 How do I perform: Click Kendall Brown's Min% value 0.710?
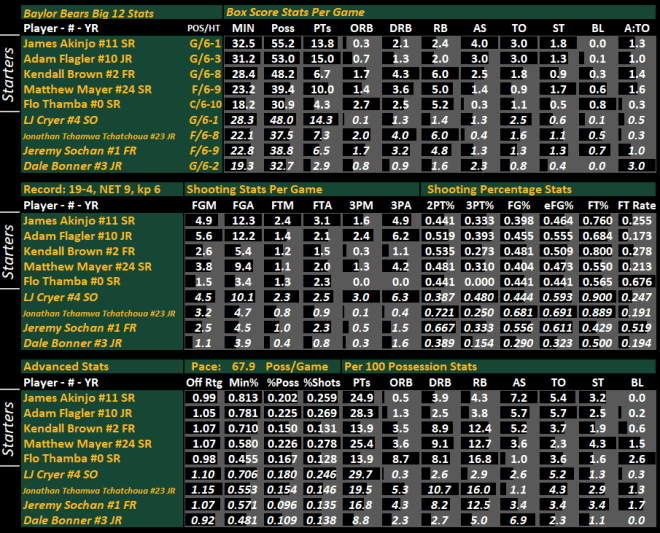[x=243, y=429]
